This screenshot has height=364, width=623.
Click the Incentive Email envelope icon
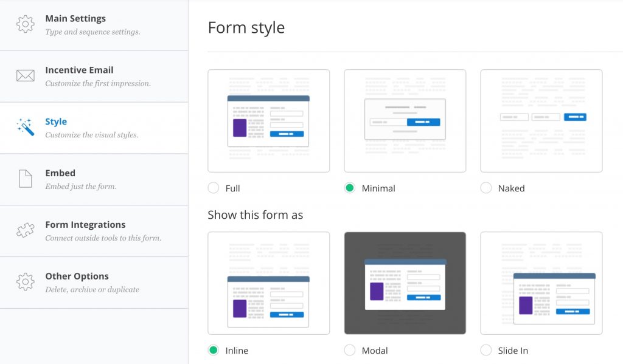point(25,76)
